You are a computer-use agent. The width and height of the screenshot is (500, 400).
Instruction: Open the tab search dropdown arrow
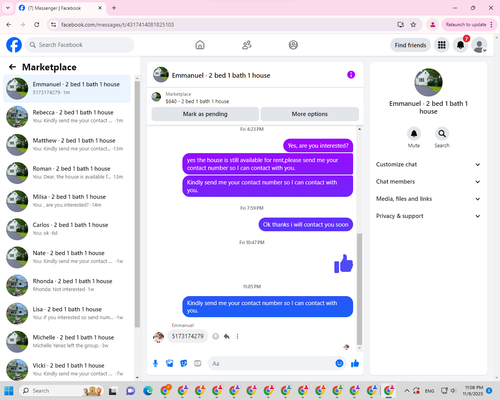[8, 8]
